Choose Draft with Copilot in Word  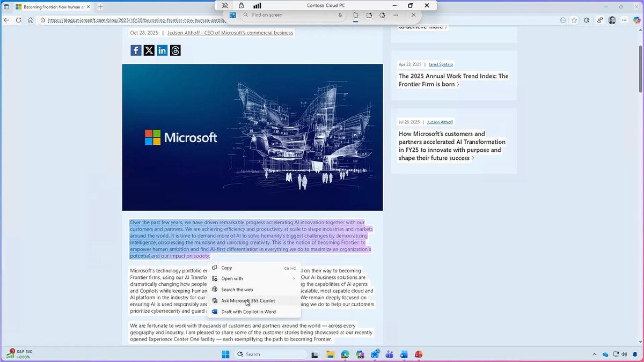pyautogui.click(x=248, y=312)
